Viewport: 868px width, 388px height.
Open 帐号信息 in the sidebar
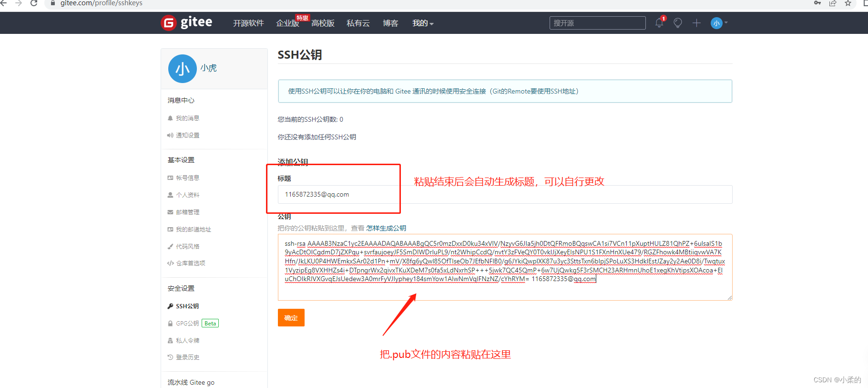pos(187,178)
